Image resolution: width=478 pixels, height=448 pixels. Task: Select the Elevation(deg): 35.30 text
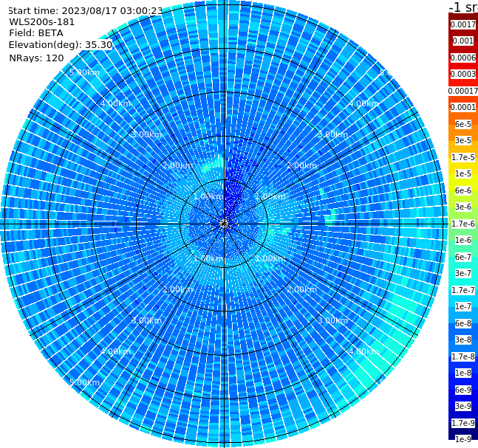(61, 45)
